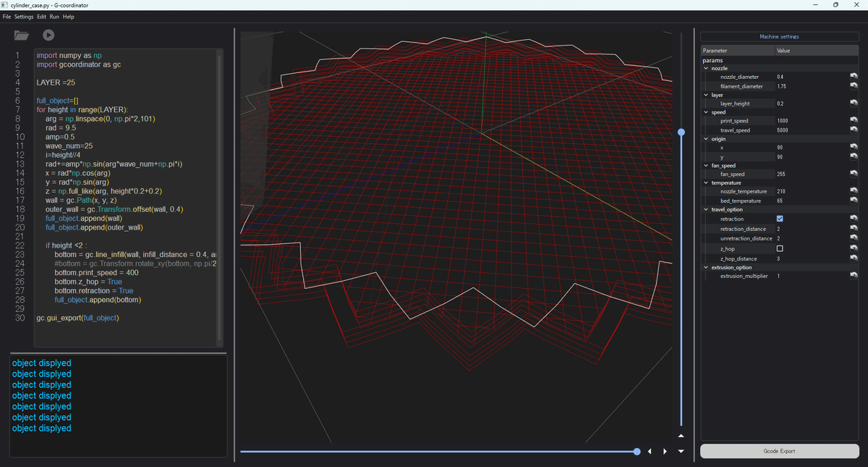
Task: Open the Run menu
Action: [x=54, y=16]
